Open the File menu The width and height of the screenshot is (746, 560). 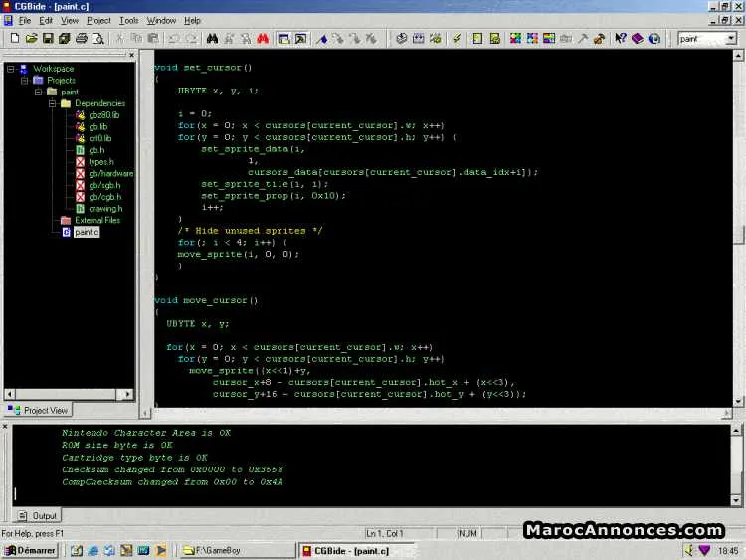pos(25,21)
